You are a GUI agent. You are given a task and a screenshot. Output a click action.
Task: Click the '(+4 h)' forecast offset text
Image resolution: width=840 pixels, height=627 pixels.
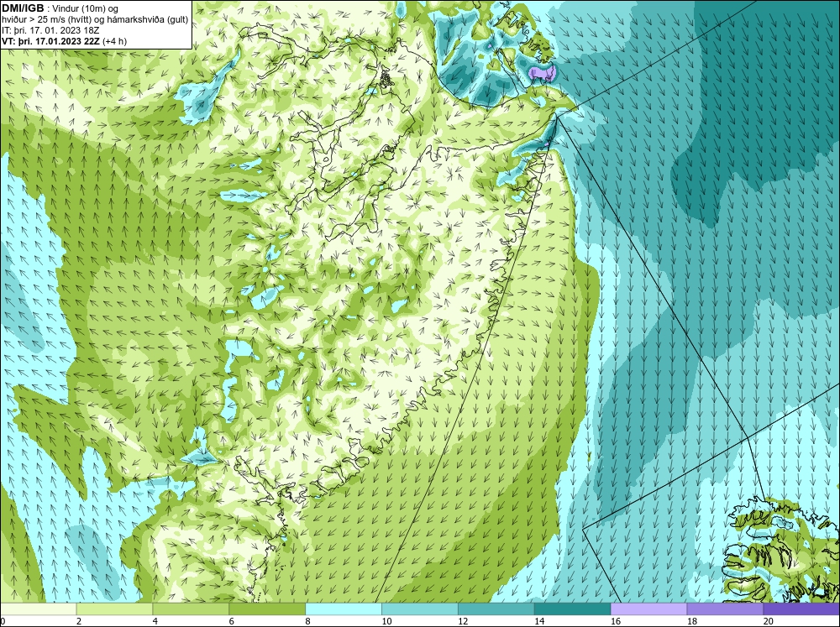114,41
